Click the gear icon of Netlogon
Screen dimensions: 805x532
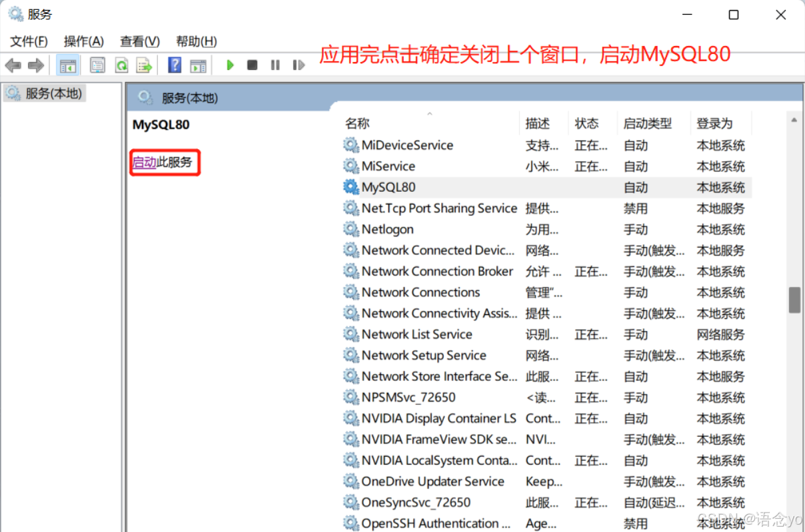351,229
